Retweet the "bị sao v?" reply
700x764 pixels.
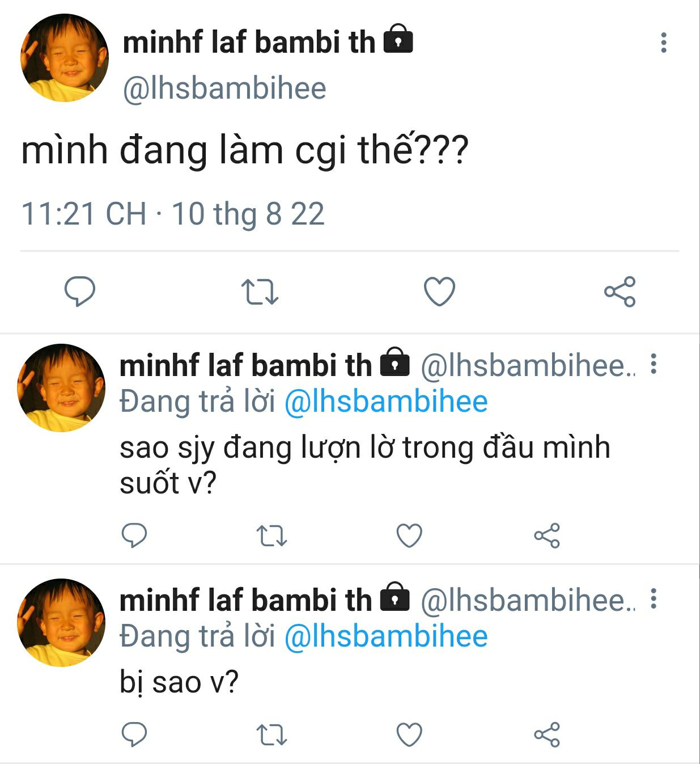pos(272,735)
